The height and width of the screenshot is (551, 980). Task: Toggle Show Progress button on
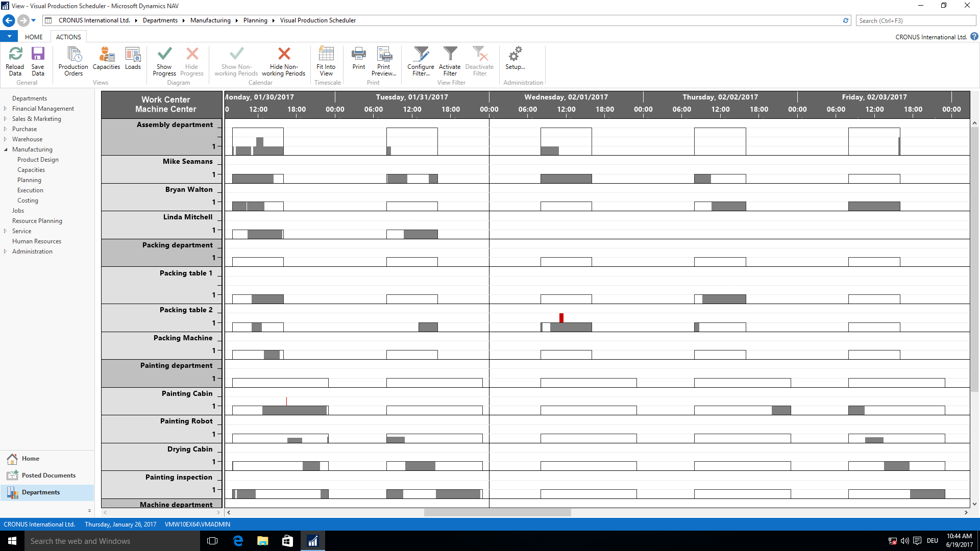(x=163, y=60)
